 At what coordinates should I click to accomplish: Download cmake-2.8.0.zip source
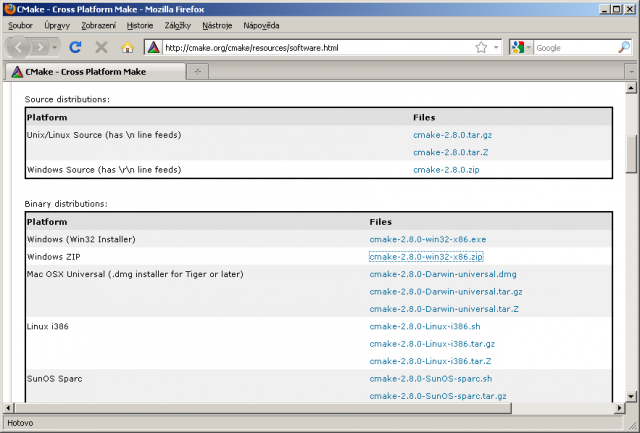point(446,170)
